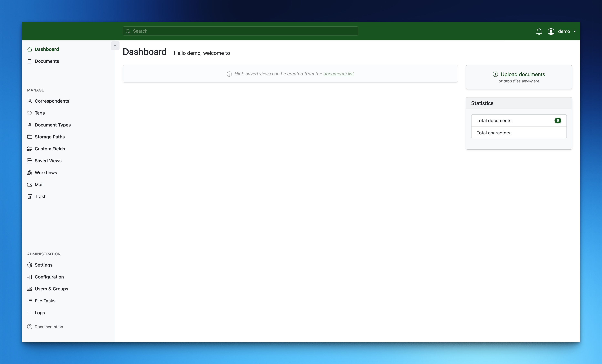The width and height of the screenshot is (602, 364).
Task: Click the Total documents count badge
Action: point(558,120)
